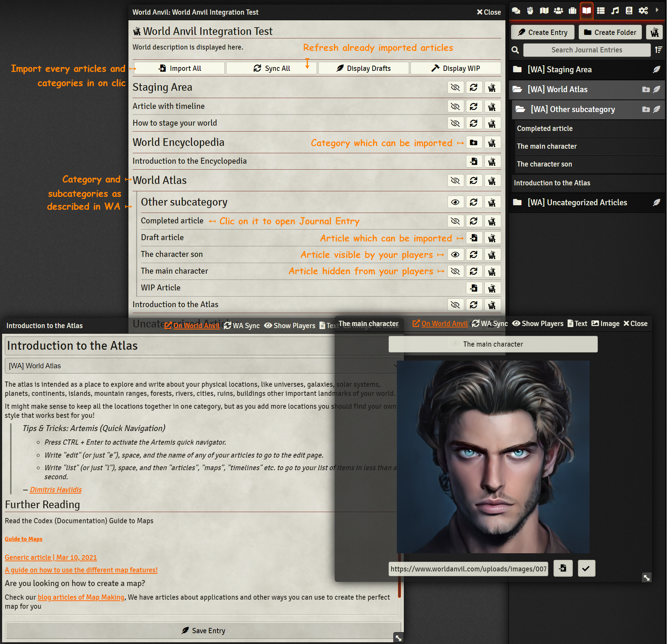Show The main character row to players

(x=455, y=271)
